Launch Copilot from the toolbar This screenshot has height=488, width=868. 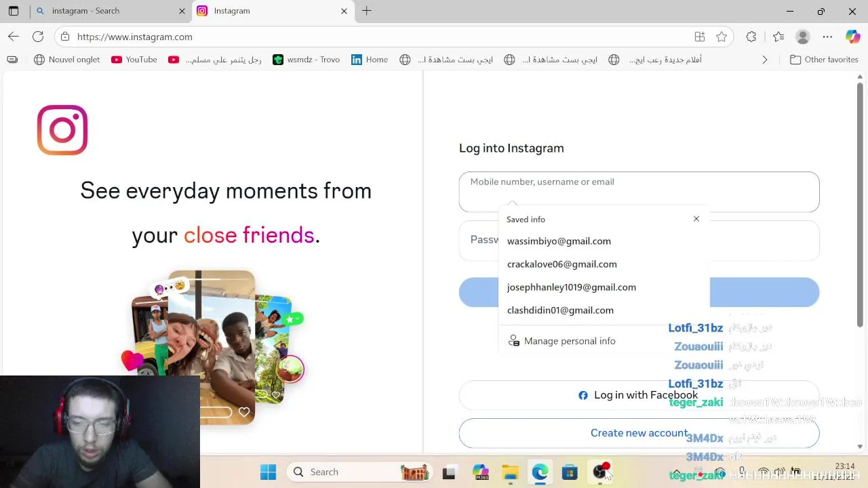pos(852,37)
